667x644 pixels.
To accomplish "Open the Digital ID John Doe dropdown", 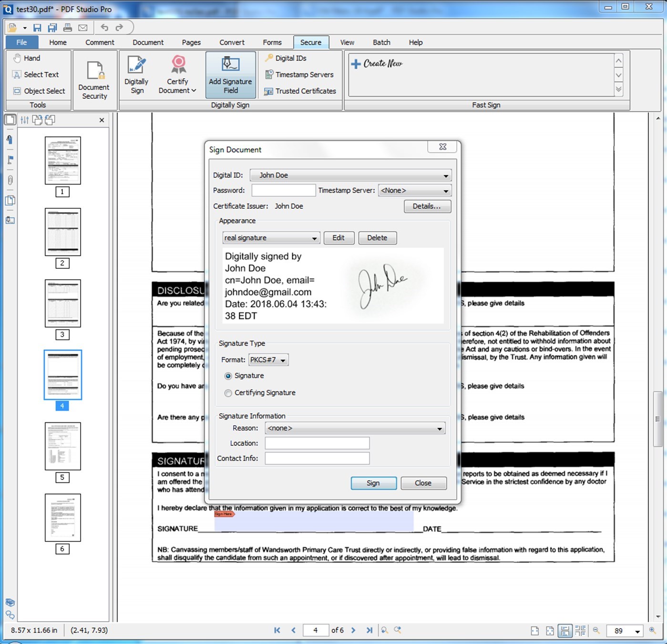I will (x=350, y=175).
